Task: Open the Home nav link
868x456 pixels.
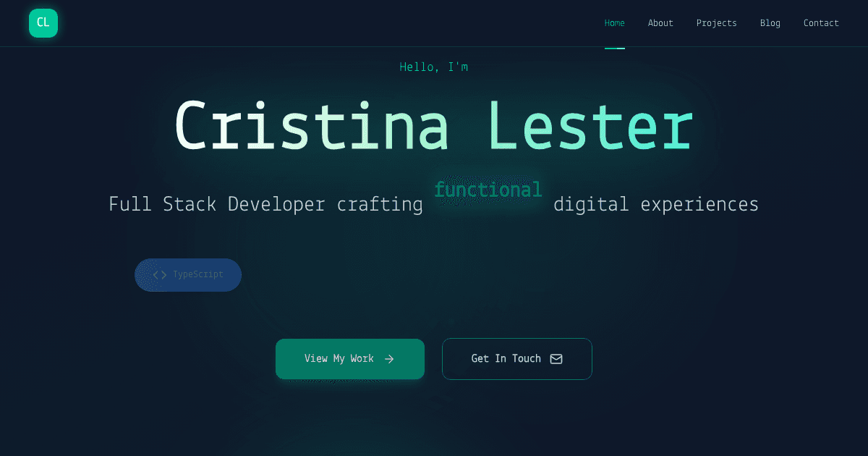Action: pos(615,23)
